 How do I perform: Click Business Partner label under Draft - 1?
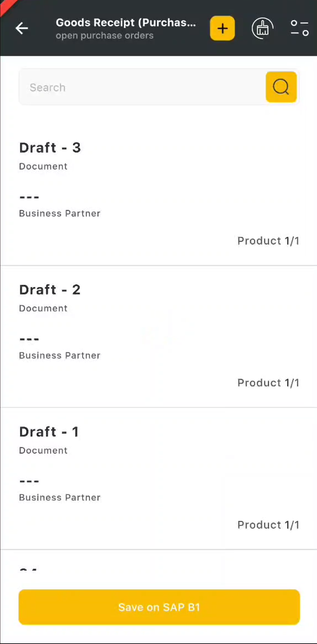[x=60, y=498]
